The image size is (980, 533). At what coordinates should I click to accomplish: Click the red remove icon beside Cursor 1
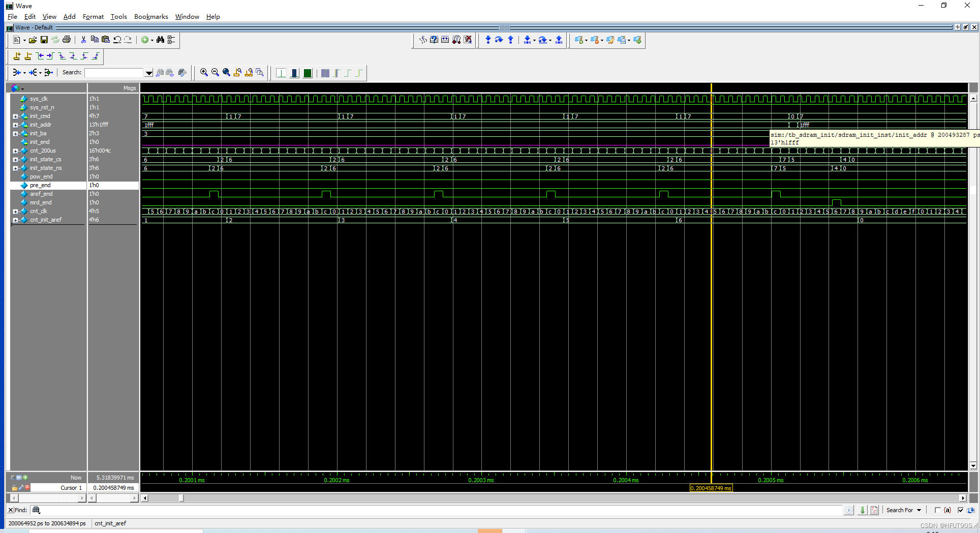(x=27, y=487)
